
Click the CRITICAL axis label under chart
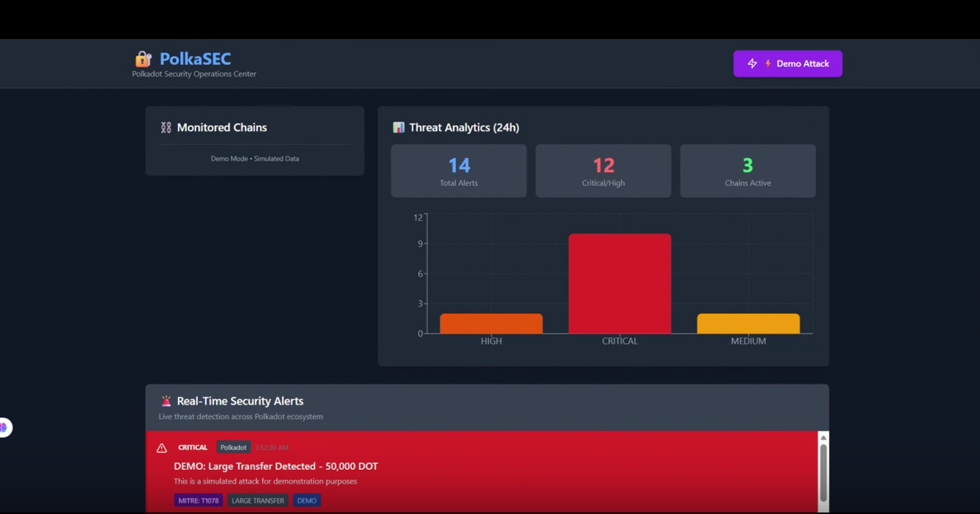coord(619,341)
